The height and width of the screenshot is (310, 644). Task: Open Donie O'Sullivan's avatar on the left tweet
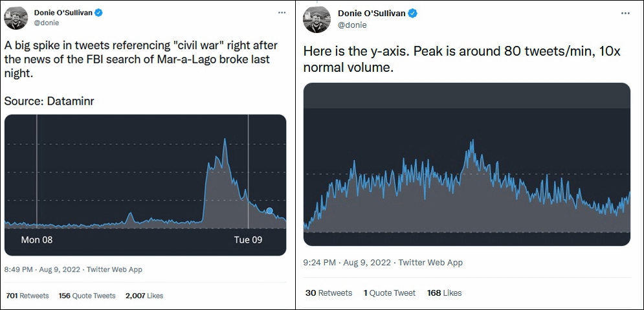16,18
